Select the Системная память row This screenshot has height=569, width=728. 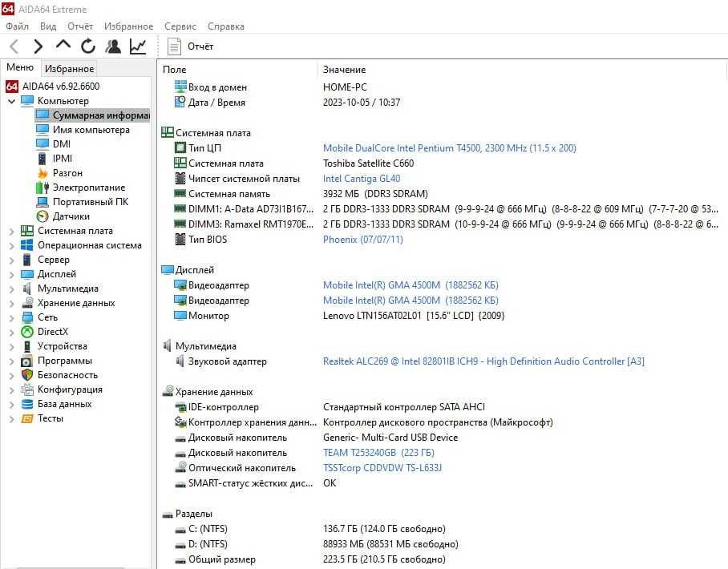(x=443, y=194)
